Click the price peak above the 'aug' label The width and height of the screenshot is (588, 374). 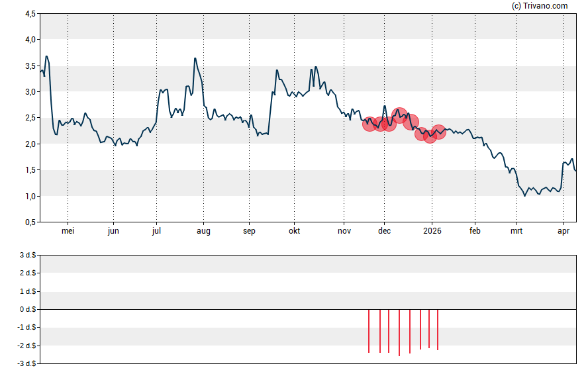point(195,58)
